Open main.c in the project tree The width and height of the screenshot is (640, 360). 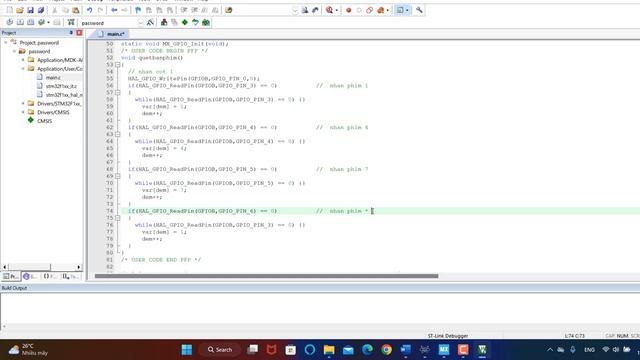pyautogui.click(x=53, y=78)
